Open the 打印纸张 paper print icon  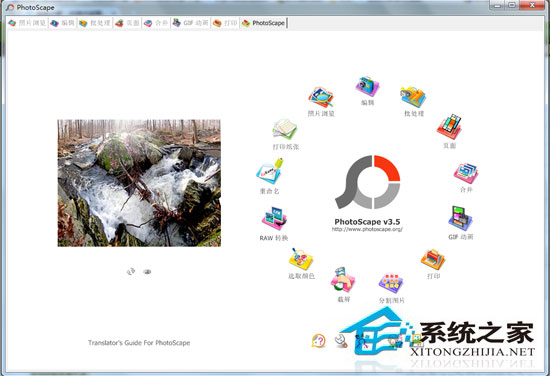pos(285,129)
